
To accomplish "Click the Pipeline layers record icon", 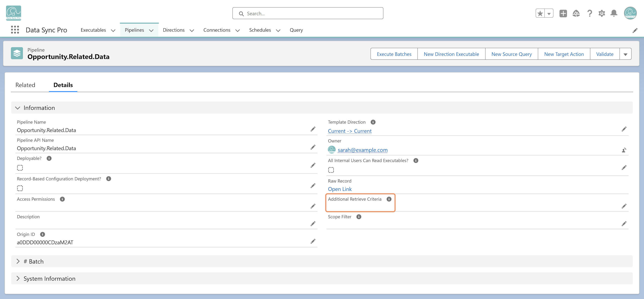I will (x=17, y=53).
